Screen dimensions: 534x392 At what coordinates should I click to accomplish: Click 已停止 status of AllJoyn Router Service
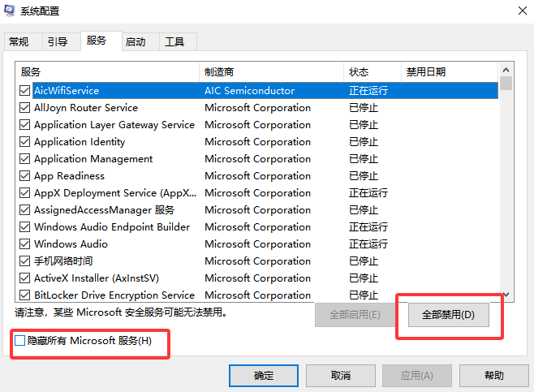(364, 108)
